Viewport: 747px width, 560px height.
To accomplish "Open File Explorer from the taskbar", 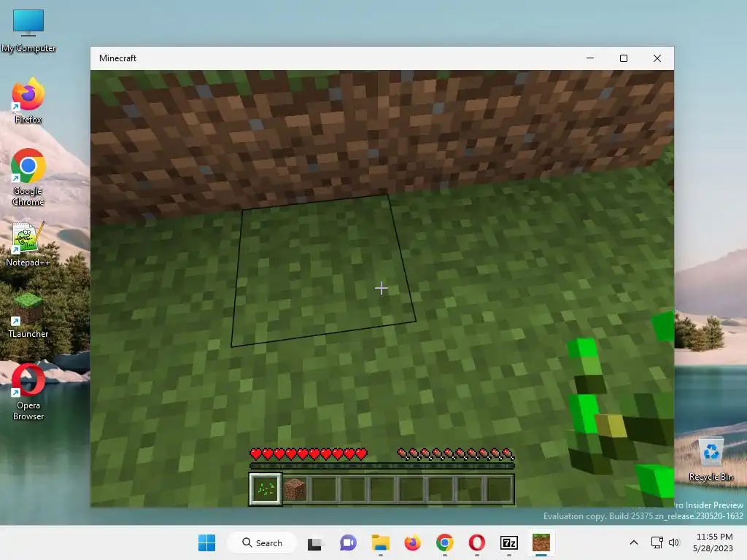I will 380,542.
